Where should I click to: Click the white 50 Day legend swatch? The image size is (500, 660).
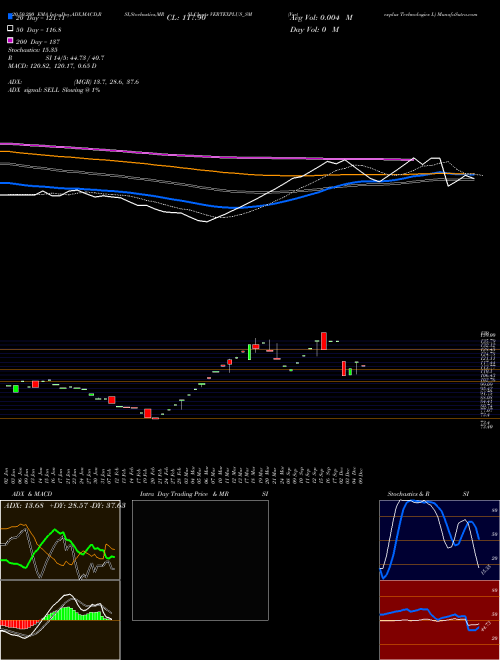(x=11, y=29)
